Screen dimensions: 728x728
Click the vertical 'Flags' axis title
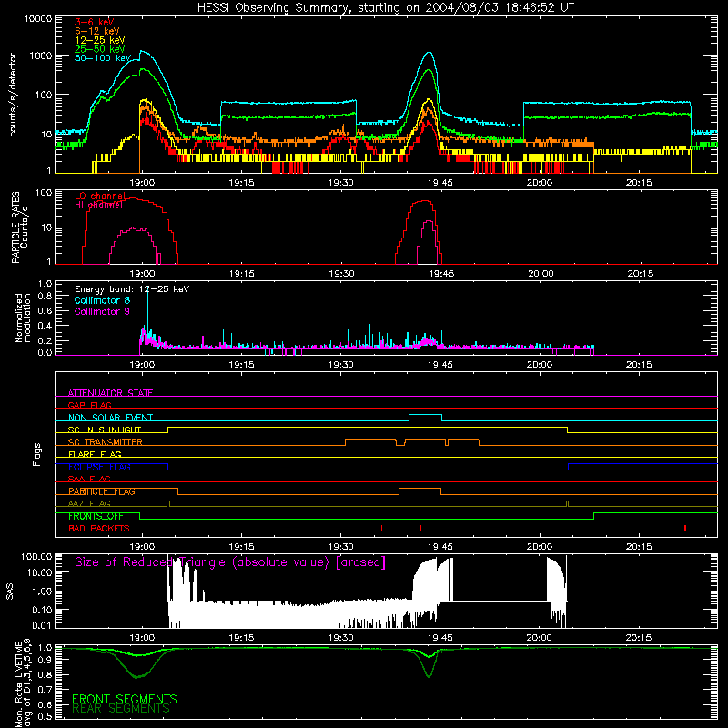tap(37, 454)
